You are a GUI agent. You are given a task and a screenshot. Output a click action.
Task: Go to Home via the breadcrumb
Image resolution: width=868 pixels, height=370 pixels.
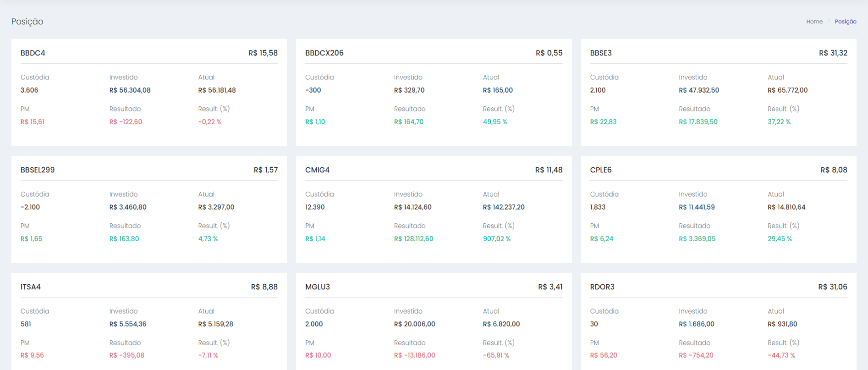(814, 22)
